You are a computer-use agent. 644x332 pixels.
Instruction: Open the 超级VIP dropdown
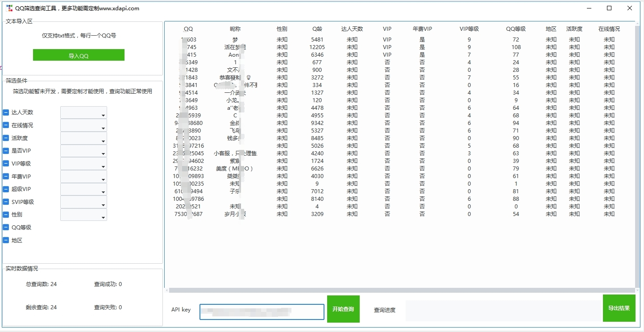(83, 189)
